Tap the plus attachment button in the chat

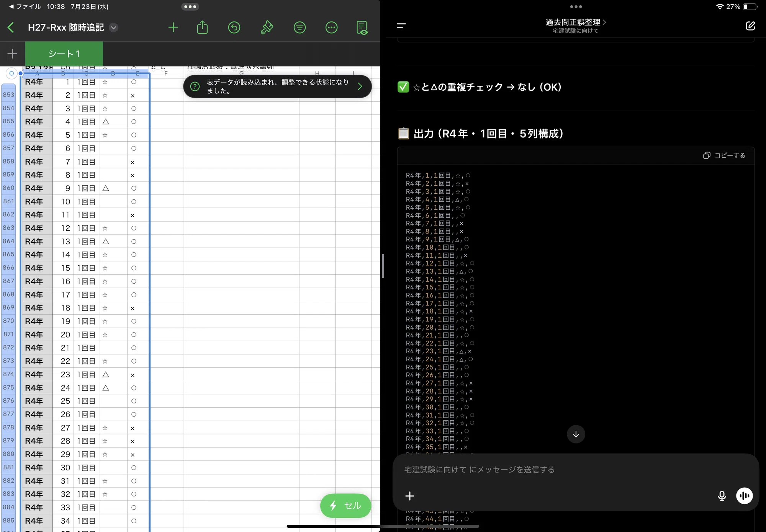pyautogui.click(x=410, y=496)
